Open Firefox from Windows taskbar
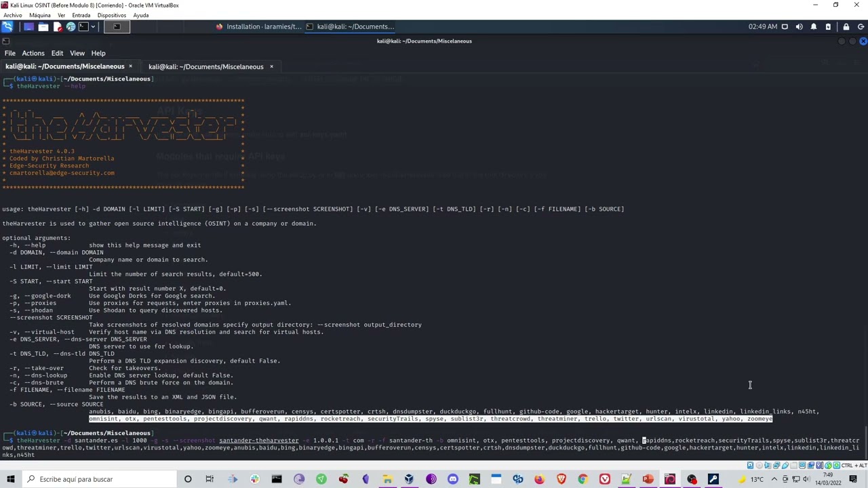The image size is (868, 488). point(539,479)
